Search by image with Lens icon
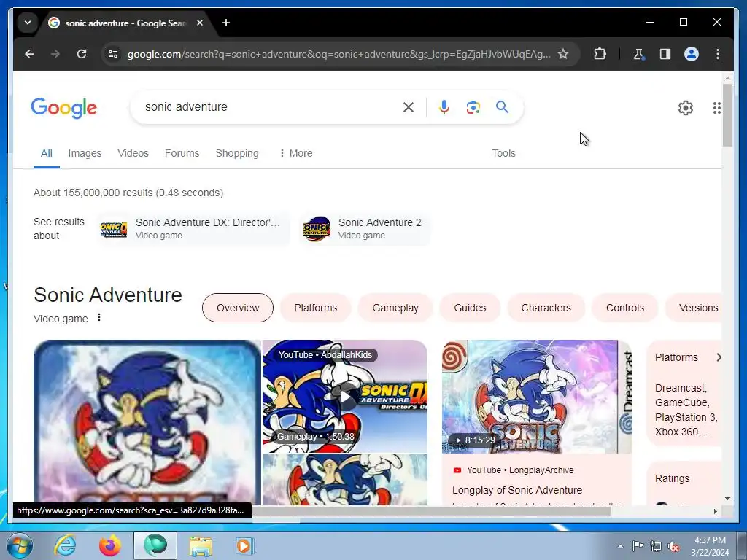This screenshot has height=560, width=747. click(473, 107)
